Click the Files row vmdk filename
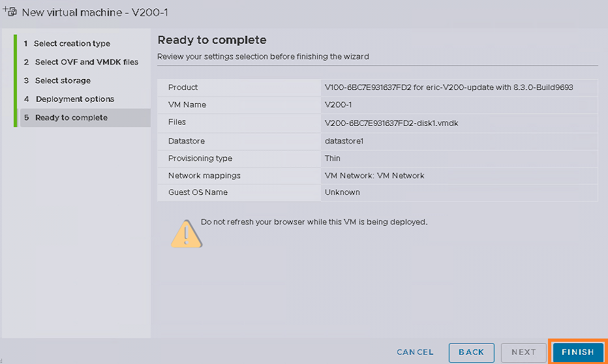Image resolution: width=608 pixels, height=364 pixels. 391,123
